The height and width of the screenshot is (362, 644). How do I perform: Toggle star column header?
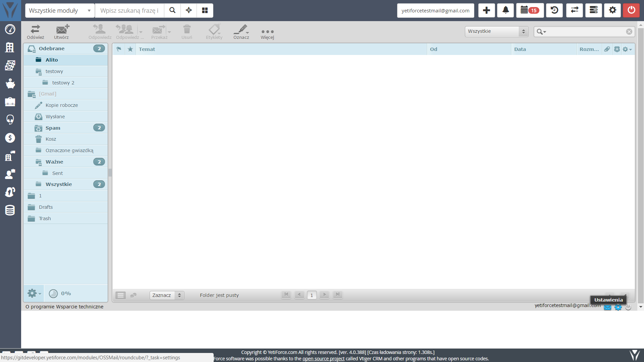pyautogui.click(x=130, y=49)
